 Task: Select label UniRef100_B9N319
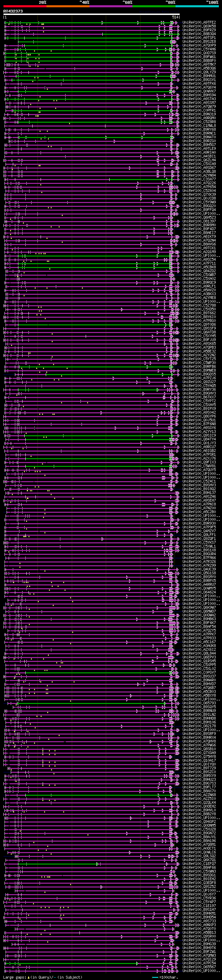click(x=199, y=114)
